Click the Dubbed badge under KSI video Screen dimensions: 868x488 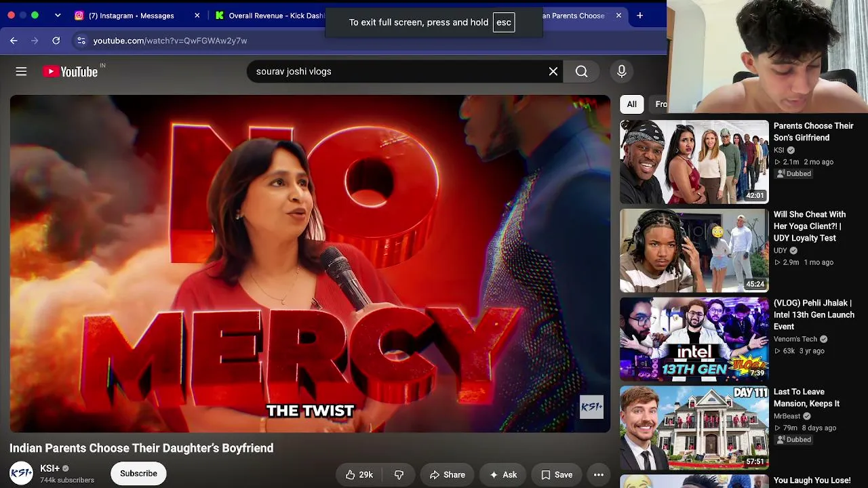(x=794, y=174)
